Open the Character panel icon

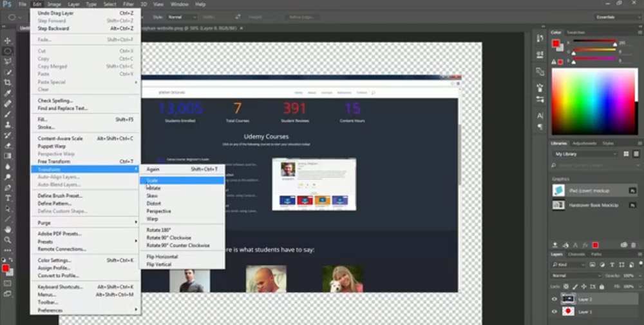click(x=540, y=115)
